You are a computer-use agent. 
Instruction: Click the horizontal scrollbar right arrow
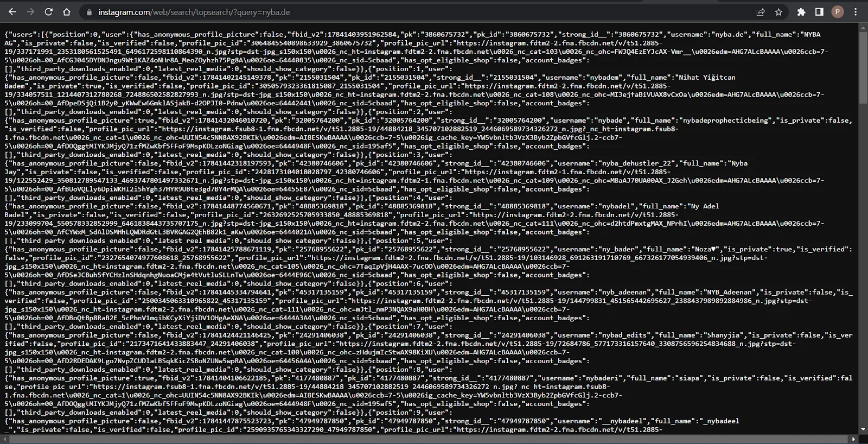click(x=854, y=439)
